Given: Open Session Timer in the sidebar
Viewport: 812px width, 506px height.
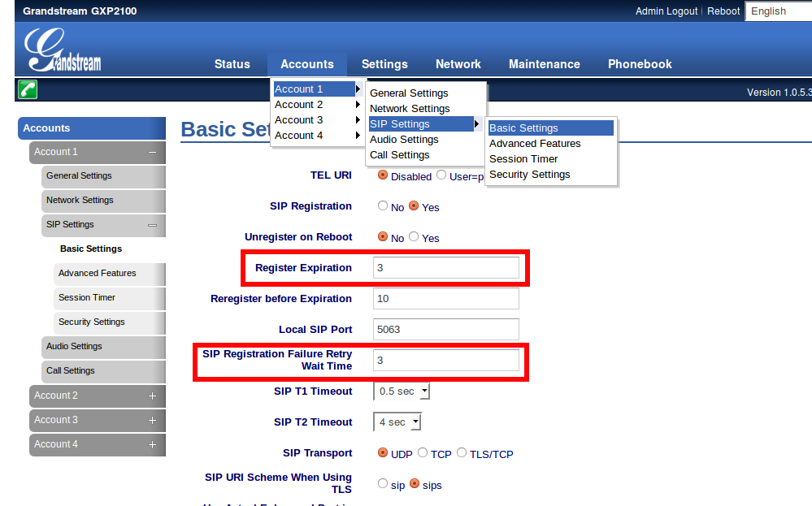Looking at the screenshot, I should 110,298.
